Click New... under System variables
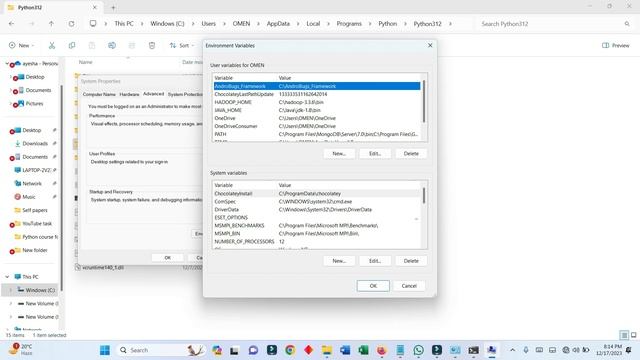This screenshot has width=640, height=360. (x=339, y=261)
